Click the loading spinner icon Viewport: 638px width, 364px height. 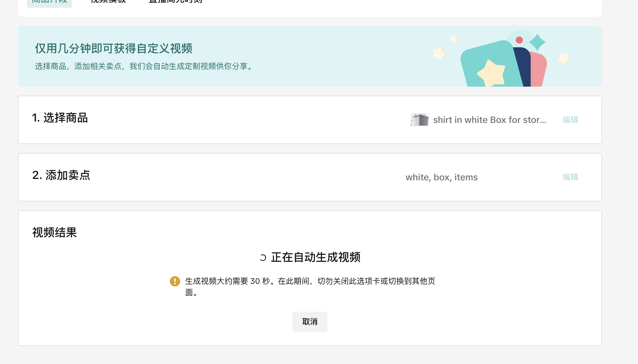263,257
